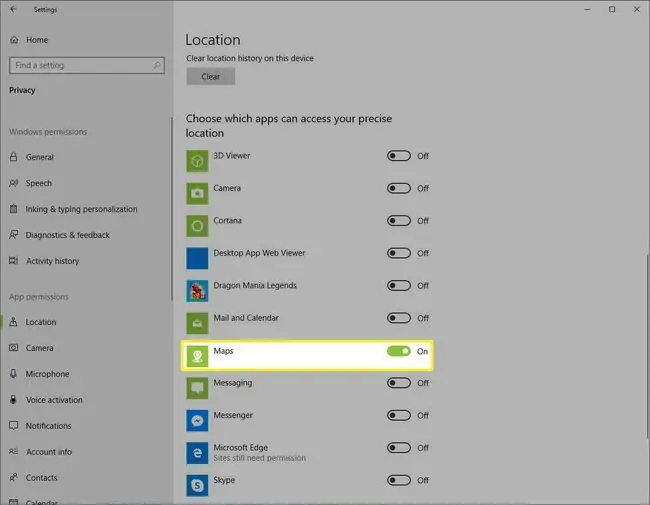Open Microphone permissions page
Image resolution: width=650 pixels, height=505 pixels.
47,374
